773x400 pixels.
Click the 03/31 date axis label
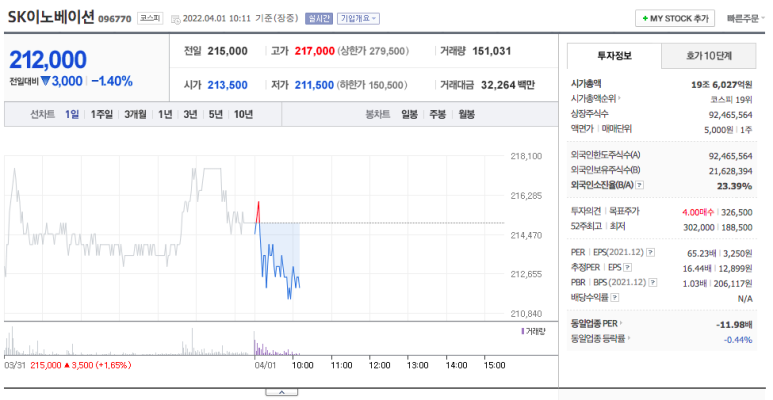click(x=15, y=365)
